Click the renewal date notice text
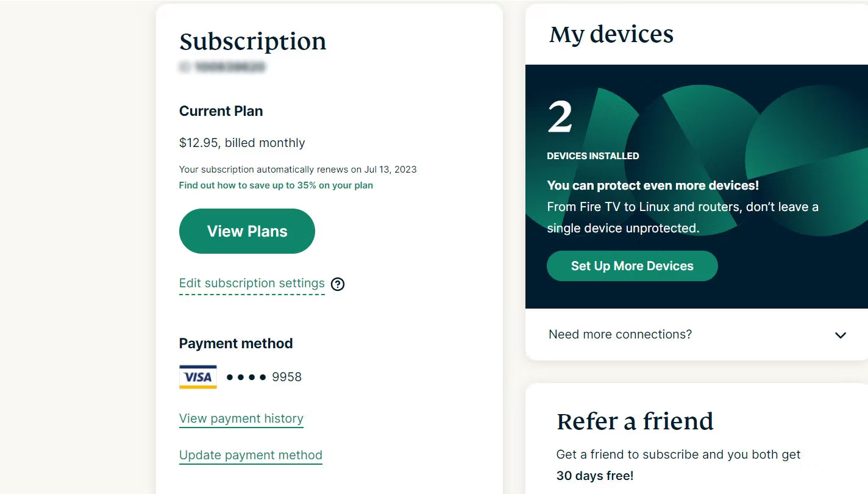The image size is (868, 494). [x=297, y=170]
